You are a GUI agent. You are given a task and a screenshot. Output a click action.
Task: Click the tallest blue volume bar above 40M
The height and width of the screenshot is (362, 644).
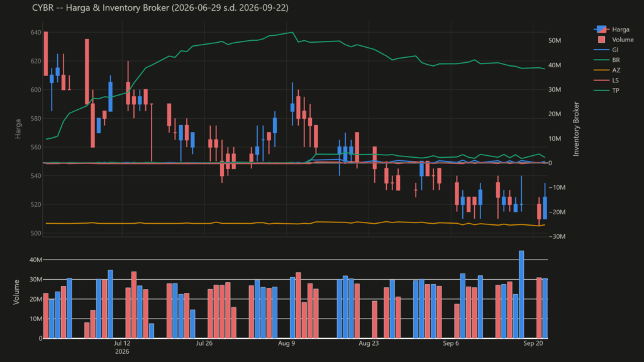coord(521,295)
